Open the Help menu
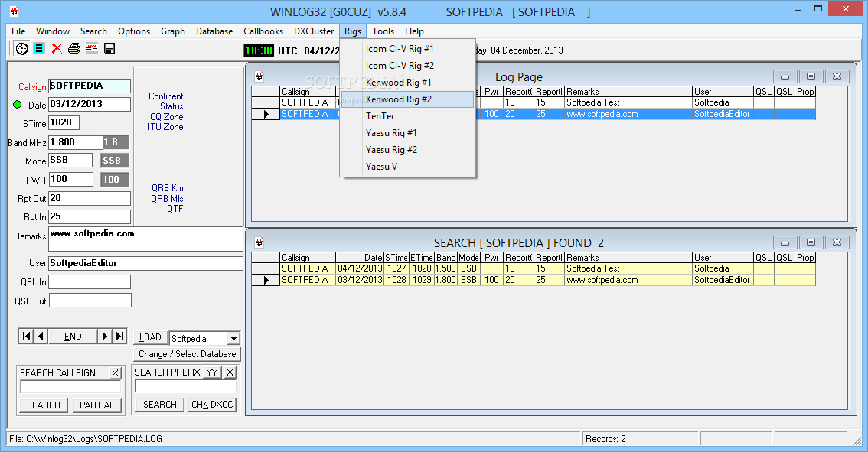This screenshot has height=452, width=868. coord(414,31)
